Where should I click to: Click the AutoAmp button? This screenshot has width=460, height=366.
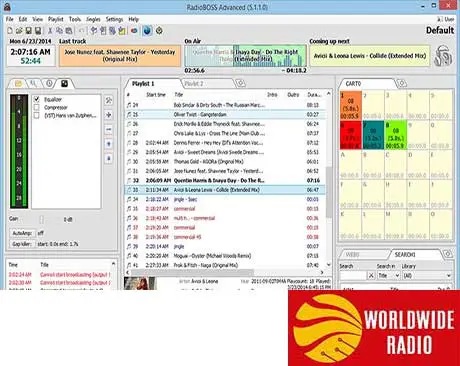[x=22, y=233]
